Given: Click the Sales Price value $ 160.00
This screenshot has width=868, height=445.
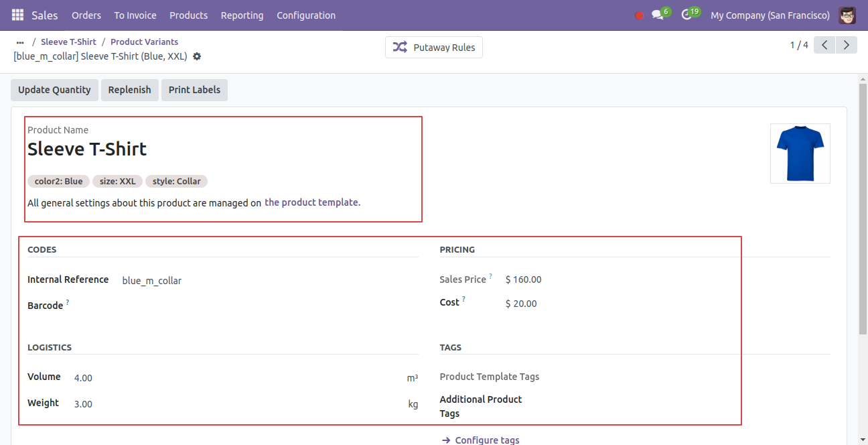Looking at the screenshot, I should [x=524, y=279].
